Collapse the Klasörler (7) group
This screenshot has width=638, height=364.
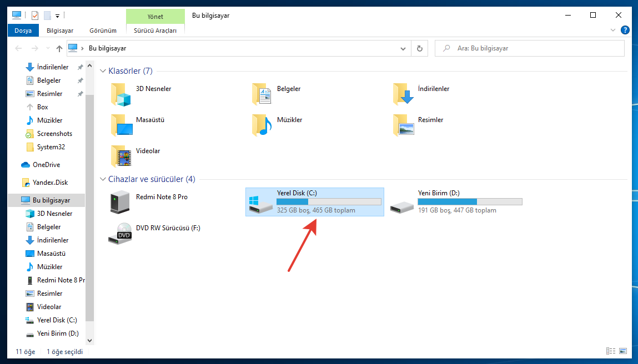point(103,71)
